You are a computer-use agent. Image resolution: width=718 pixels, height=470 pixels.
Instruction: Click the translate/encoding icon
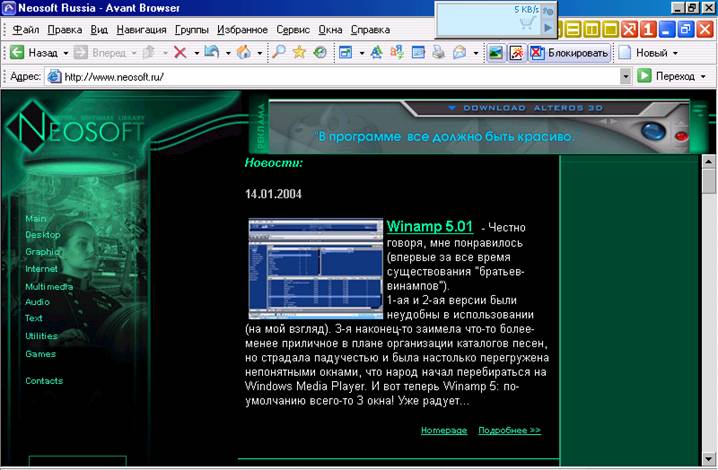pyautogui.click(x=397, y=52)
